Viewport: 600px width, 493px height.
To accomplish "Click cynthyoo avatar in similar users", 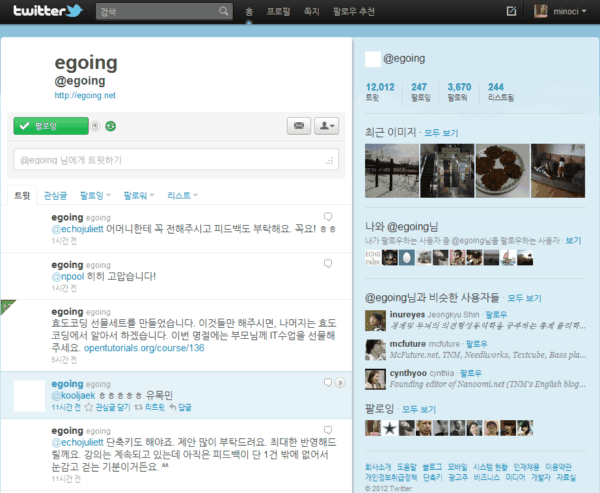I will 375,379.
